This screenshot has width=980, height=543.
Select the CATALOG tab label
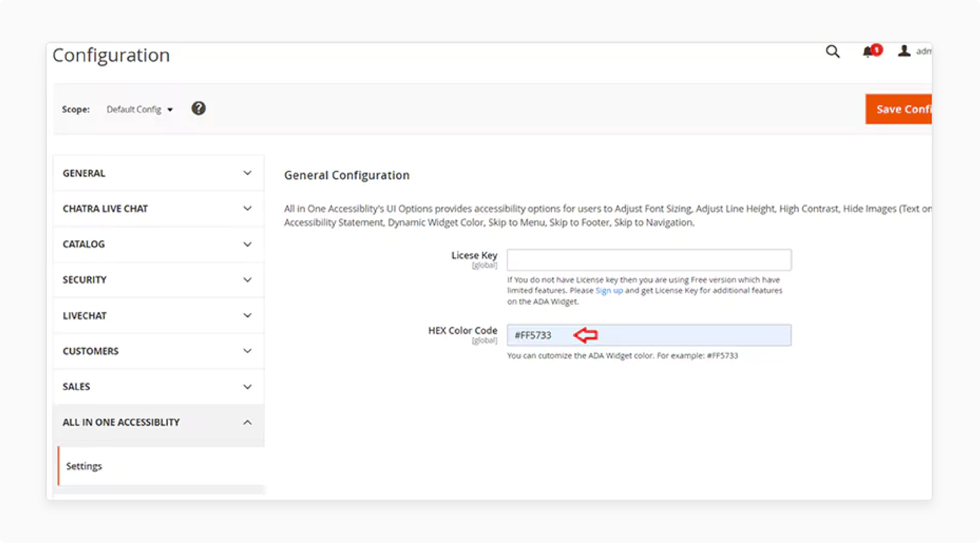point(84,244)
